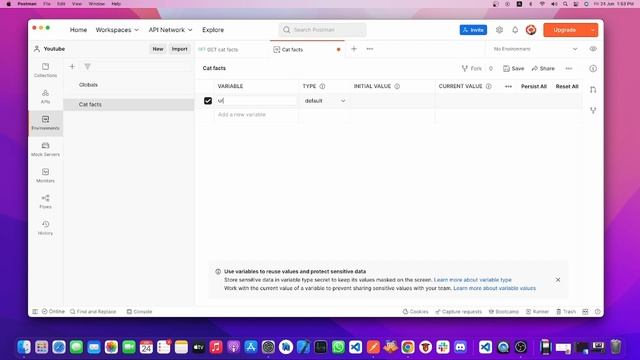Click the Search Postman field
Viewport: 640px width, 360px height.
322,30
